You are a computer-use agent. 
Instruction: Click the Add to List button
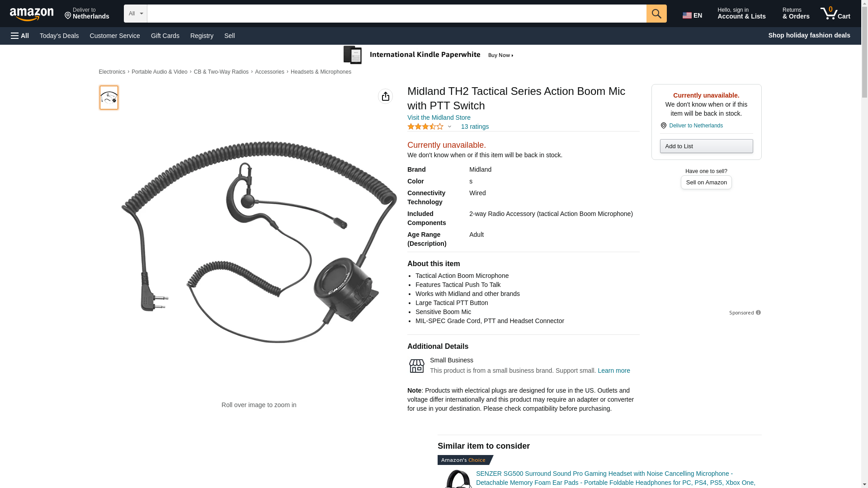point(706,146)
